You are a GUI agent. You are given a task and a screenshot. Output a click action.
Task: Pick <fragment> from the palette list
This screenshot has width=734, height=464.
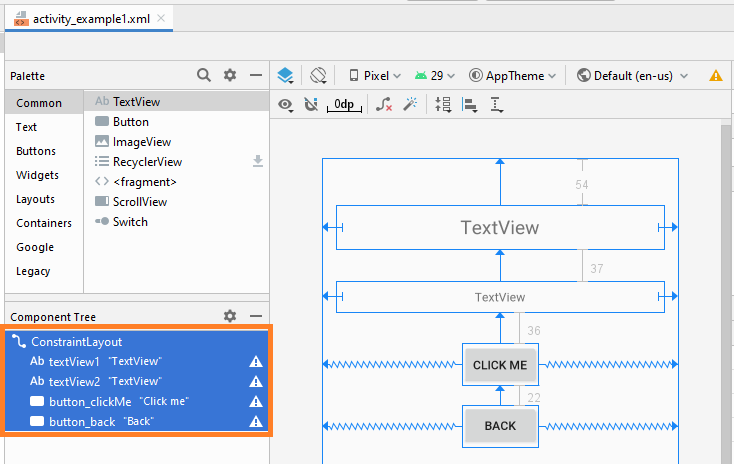[x=176, y=182]
